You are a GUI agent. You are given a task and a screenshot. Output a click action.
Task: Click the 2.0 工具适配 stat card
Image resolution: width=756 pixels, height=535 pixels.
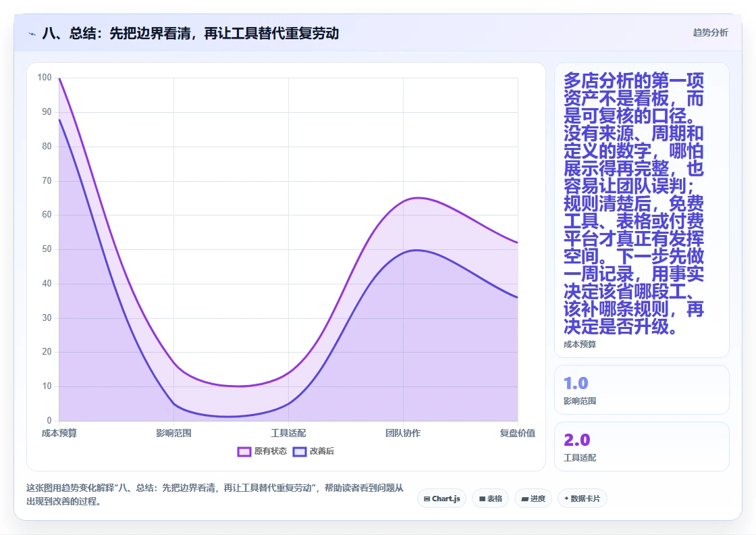[642, 447]
